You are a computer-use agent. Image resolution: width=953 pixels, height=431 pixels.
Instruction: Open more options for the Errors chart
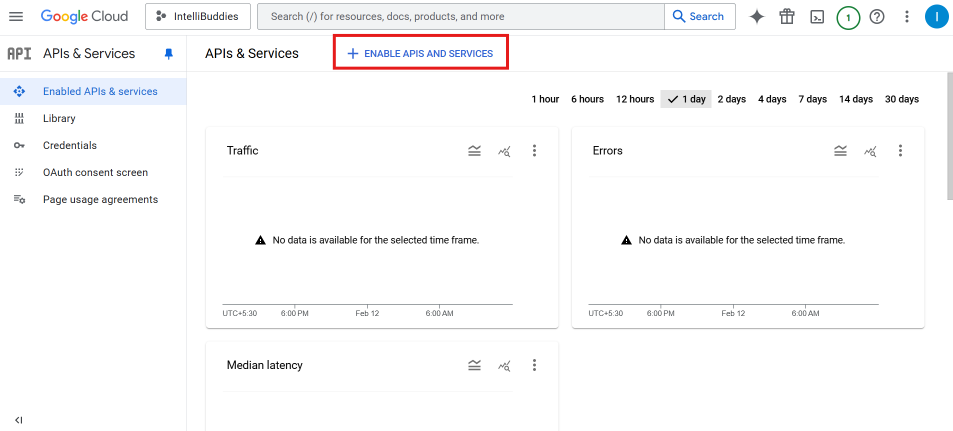(900, 151)
